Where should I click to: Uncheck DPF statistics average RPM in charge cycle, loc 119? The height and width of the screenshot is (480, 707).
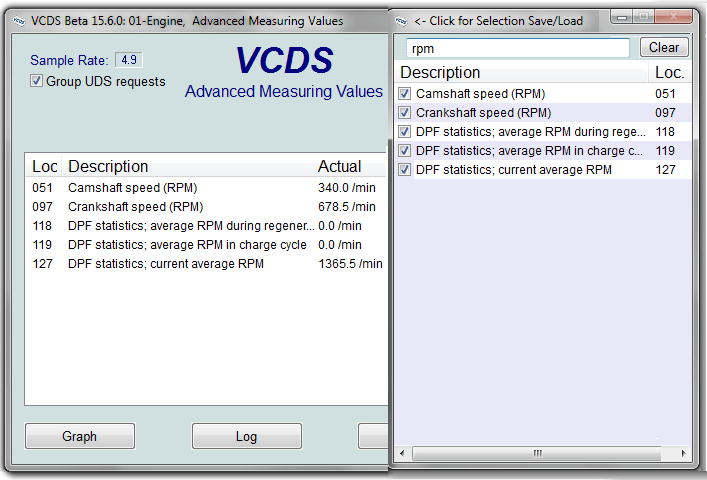click(404, 151)
